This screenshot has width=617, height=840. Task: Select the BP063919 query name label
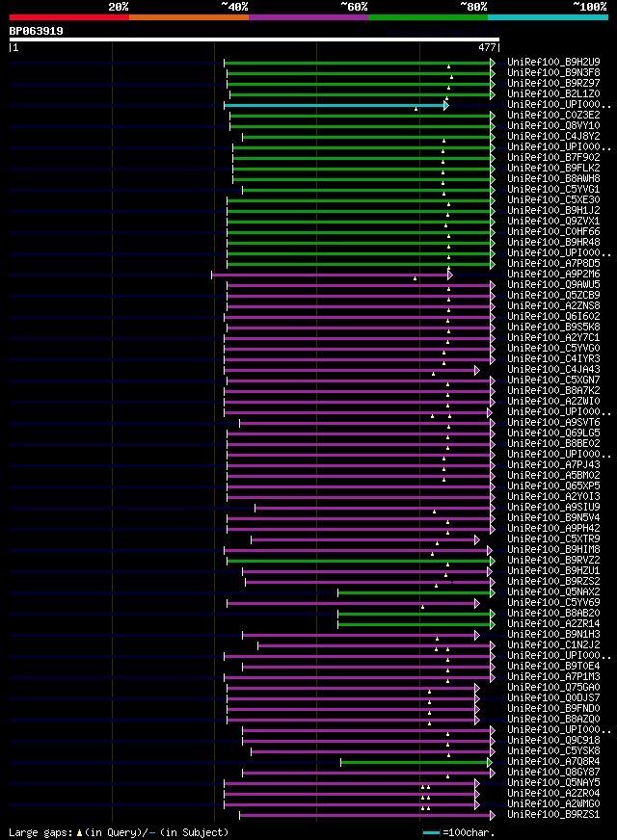point(36,31)
